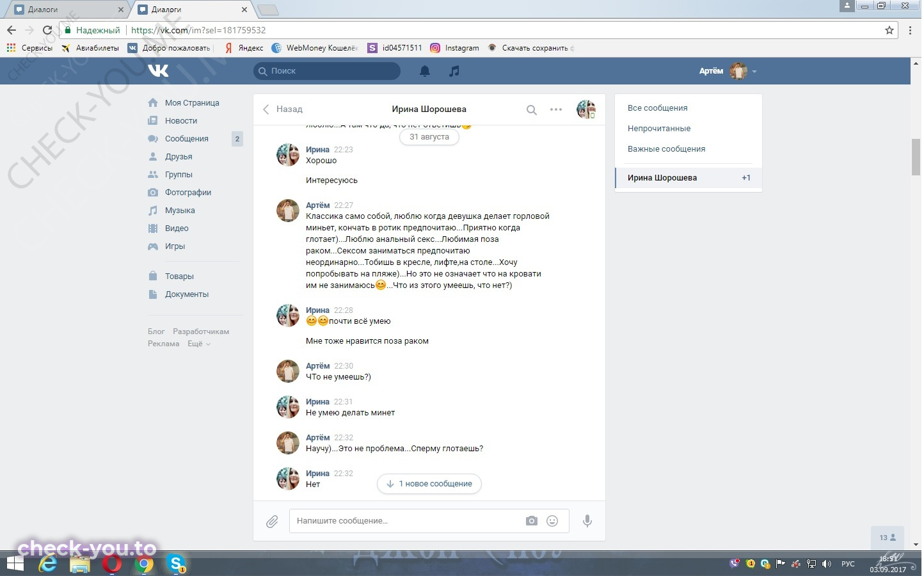Select Все сообщения filter

[658, 108]
